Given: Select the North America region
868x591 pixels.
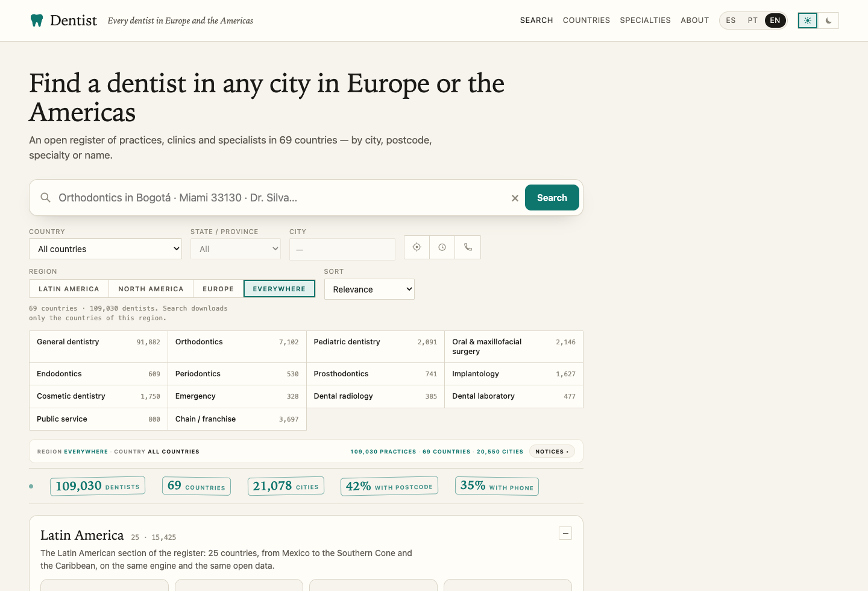Looking at the screenshot, I should pyautogui.click(x=151, y=289).
